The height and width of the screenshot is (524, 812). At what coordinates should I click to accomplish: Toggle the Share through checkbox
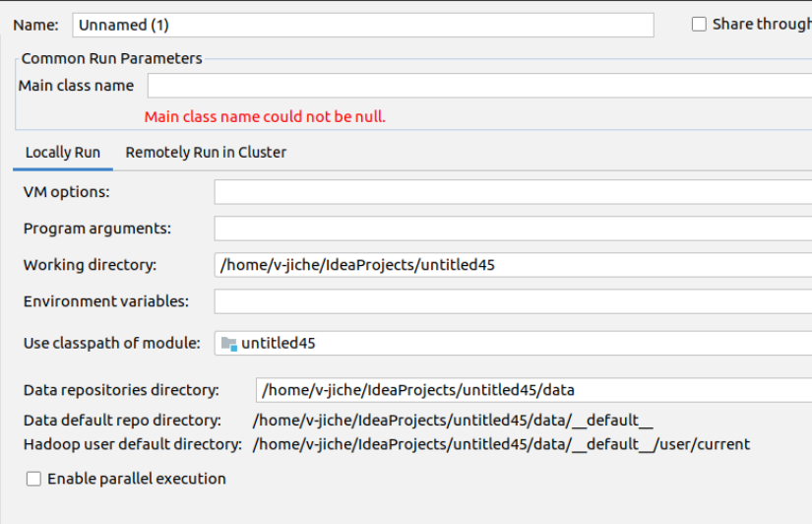point(699,25)
